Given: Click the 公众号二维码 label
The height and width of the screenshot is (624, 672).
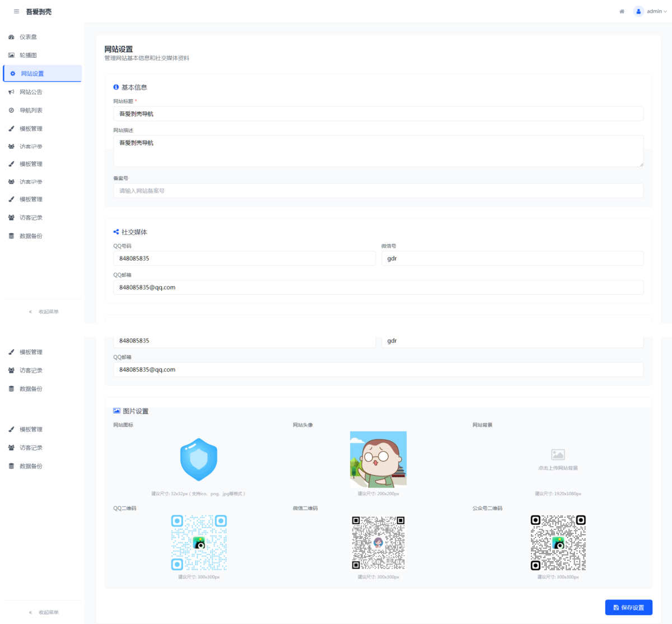Looking at the screenshot, I should [487, 509].
